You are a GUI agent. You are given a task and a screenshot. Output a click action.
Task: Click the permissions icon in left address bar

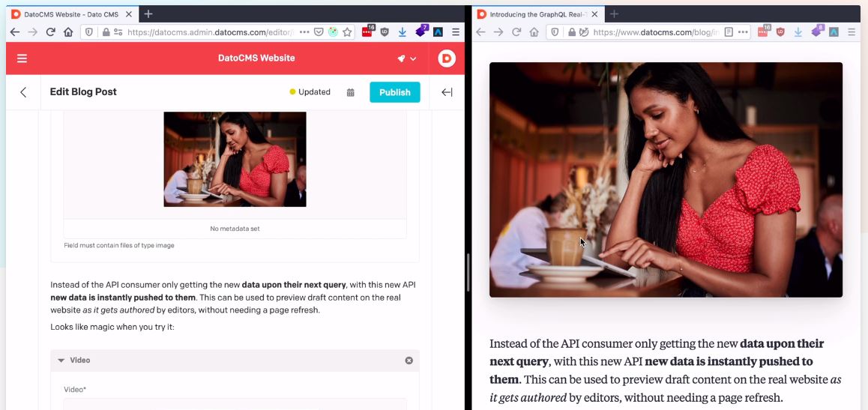pos(118,32)
